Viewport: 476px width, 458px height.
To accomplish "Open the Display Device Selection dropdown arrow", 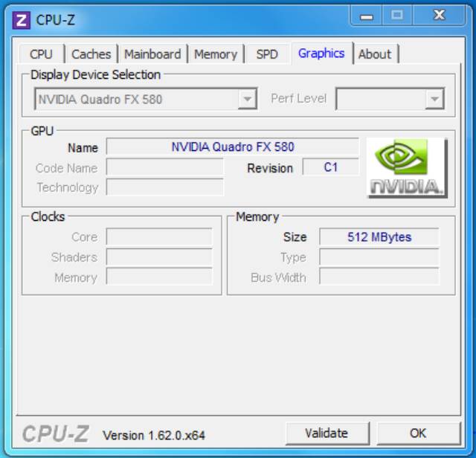I will click(x=248, y=99).
